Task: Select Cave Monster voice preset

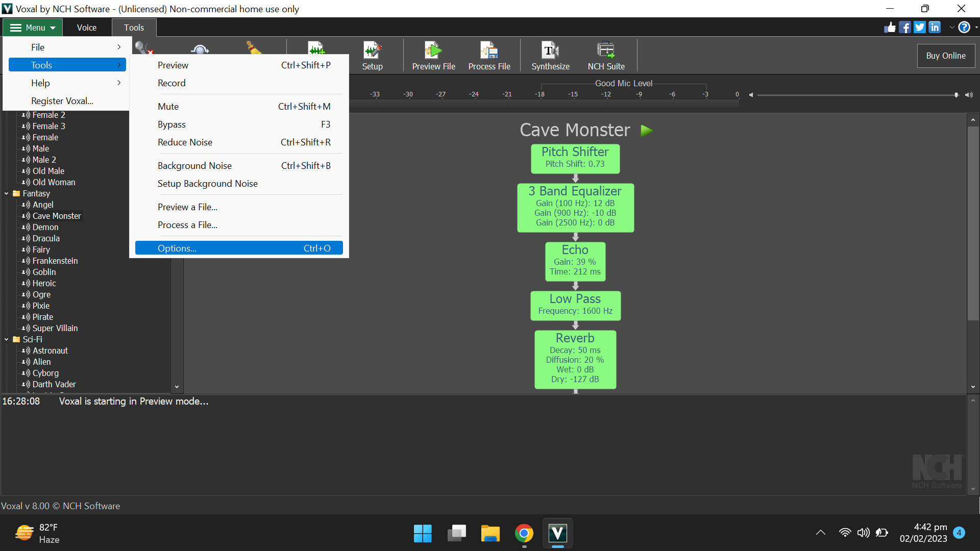Action: [57, 216]
